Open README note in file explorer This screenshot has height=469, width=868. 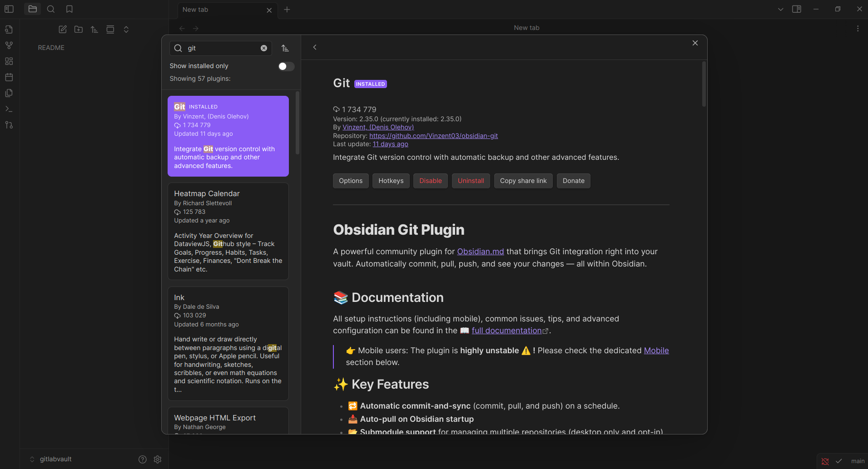tap(51, 48)
